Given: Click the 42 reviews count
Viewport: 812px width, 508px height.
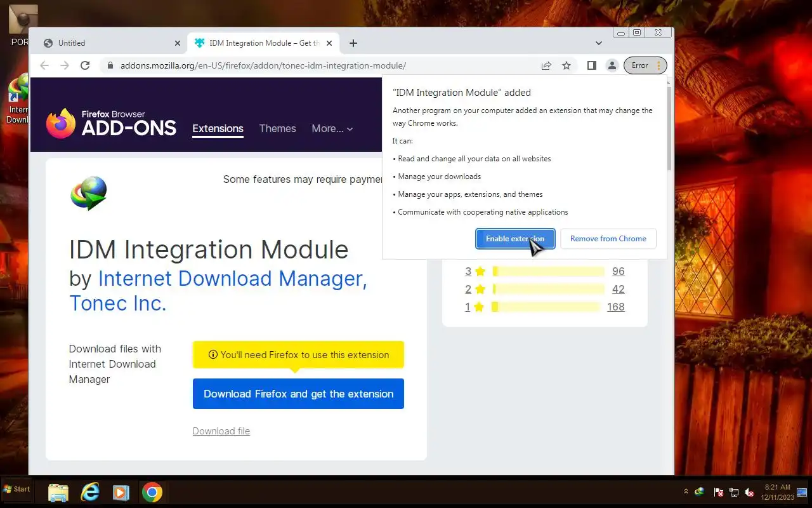Looking at the screenshot, I should 619,289.
